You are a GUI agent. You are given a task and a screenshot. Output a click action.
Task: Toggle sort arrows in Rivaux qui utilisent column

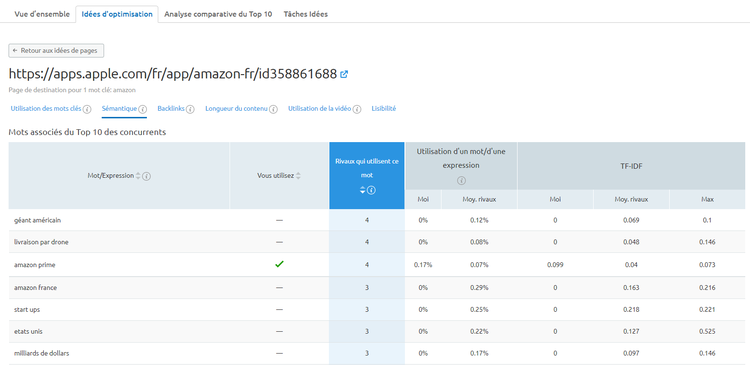tap(363, 190)
